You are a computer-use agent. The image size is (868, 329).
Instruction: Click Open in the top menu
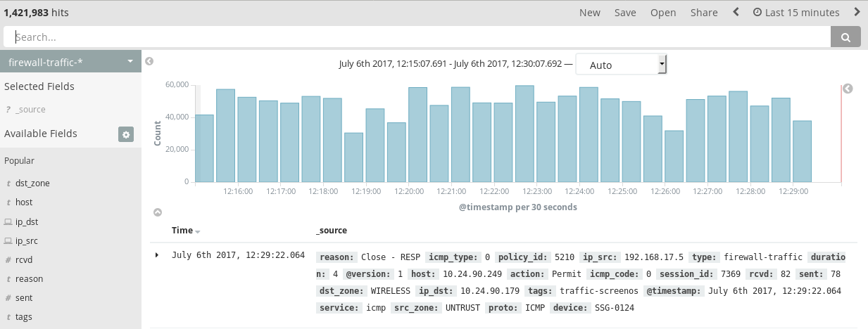click(663, 13)
